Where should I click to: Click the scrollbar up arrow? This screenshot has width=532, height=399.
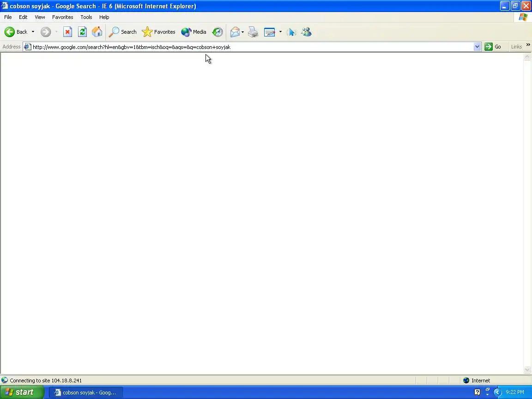527,57
